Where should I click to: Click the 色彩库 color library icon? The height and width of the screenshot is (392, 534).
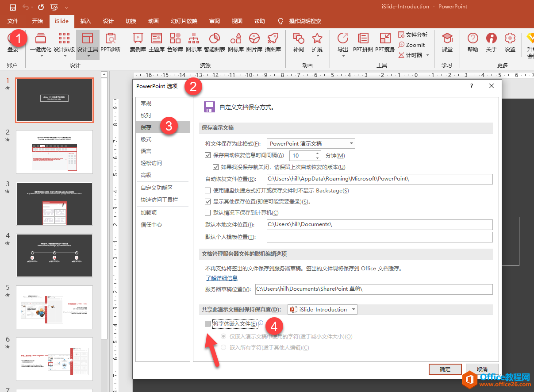(175, 42)
